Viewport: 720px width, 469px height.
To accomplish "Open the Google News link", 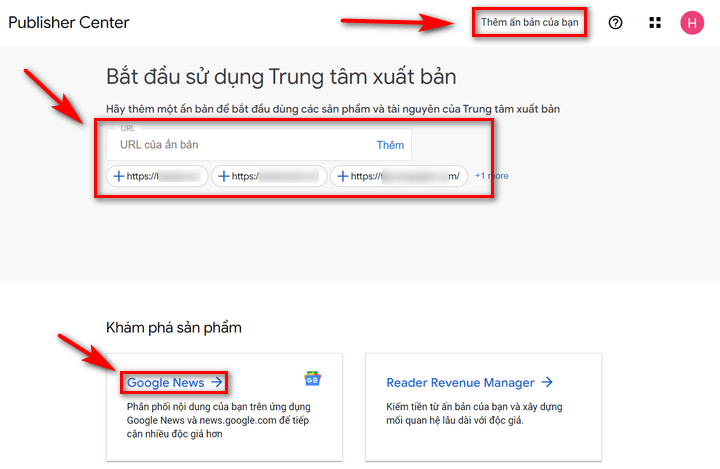I will coord(165,382).
